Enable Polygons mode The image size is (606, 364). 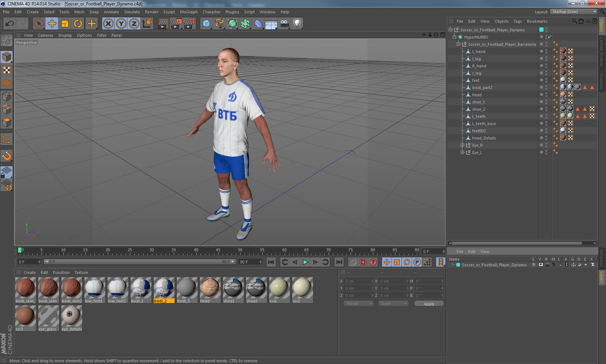point(7,123)
